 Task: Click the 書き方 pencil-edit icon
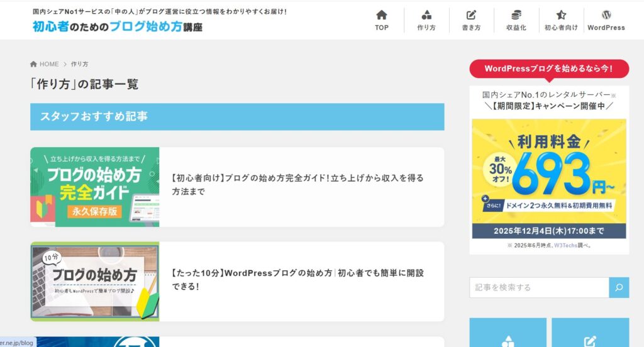[x=471, y=16]
